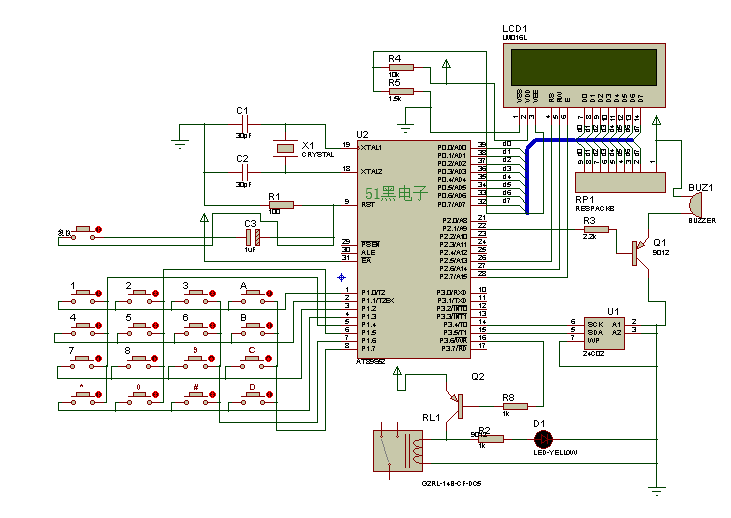Select resistor R3 symbol
Viewport: 731px width, 518px height.
[x=596, y=229]
